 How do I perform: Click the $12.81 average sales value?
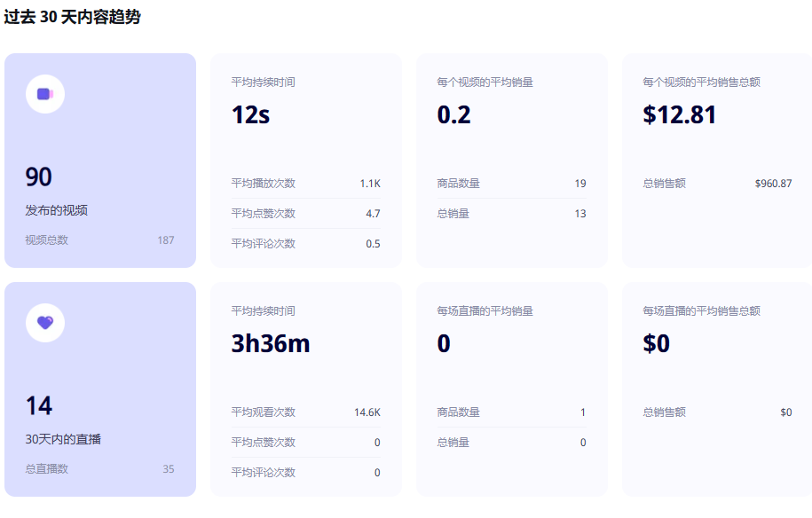pyautogui.click(x=679, y=114)
